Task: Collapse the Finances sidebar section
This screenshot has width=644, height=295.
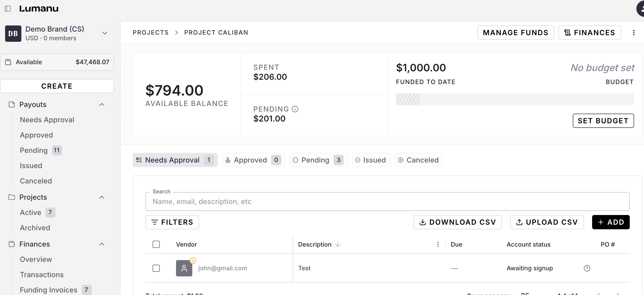Action: [102, 244]
